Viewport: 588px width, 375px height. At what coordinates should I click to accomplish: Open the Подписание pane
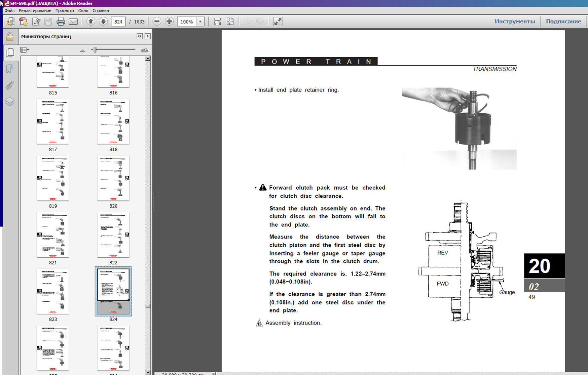tap(563, 22)
